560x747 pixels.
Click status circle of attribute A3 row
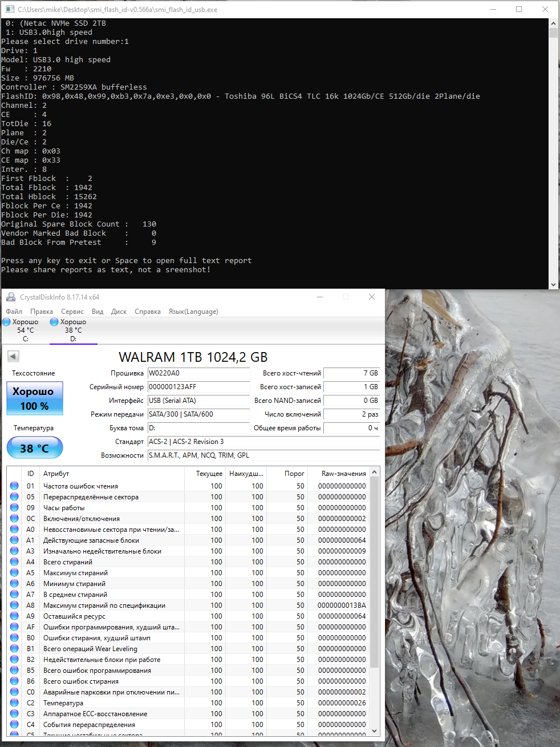[14, 551]
